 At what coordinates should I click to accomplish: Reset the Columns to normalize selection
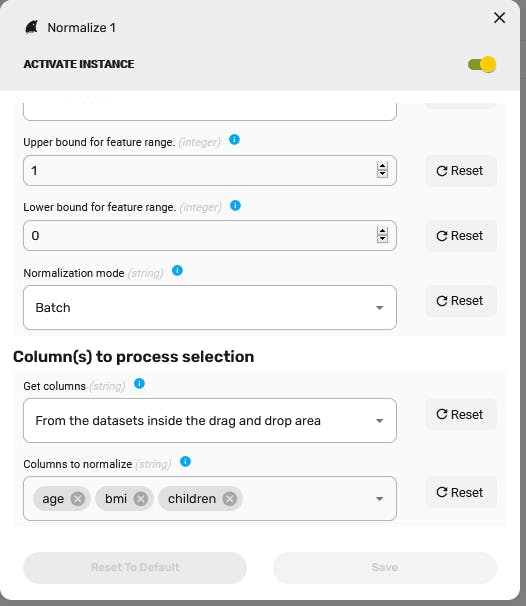pos(461,492)
